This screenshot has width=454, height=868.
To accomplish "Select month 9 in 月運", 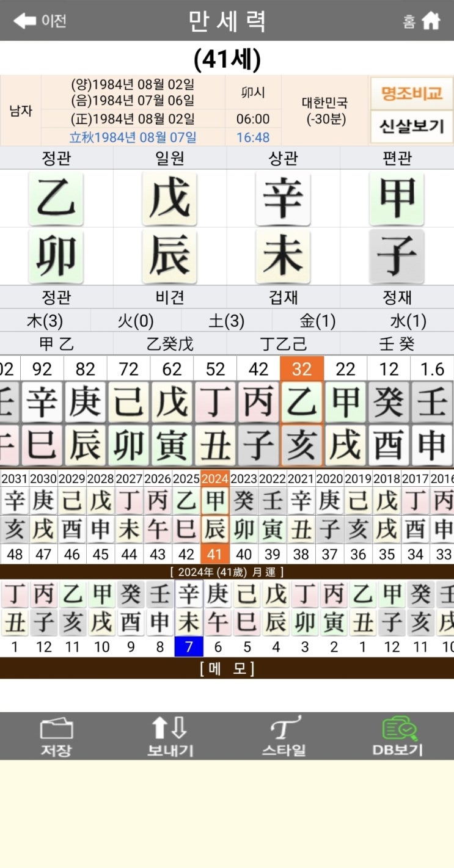I will (131, 647).
